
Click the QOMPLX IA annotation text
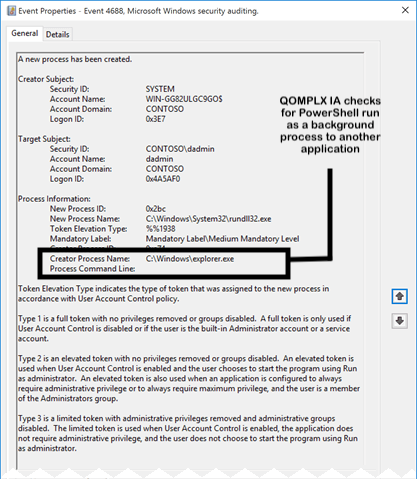(330, 125)
